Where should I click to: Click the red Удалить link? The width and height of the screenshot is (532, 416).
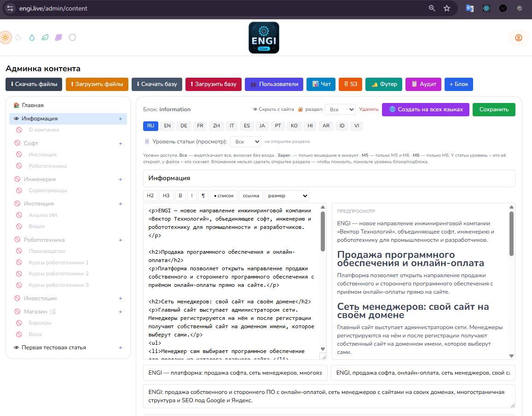(369, 109)
